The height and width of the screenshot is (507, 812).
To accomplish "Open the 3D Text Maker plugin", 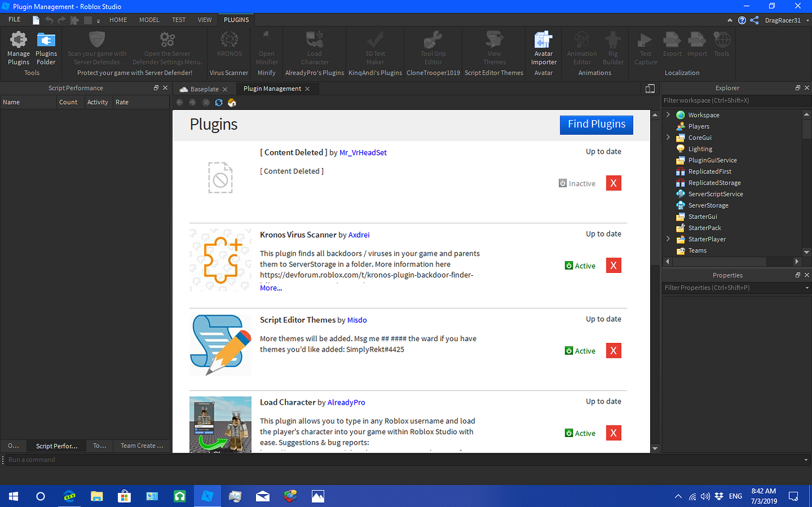I will [375, 48].
